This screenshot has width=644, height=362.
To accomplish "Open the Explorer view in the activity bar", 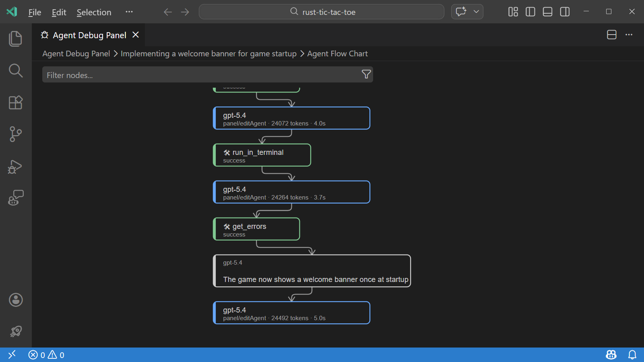I will coord(15,38).
